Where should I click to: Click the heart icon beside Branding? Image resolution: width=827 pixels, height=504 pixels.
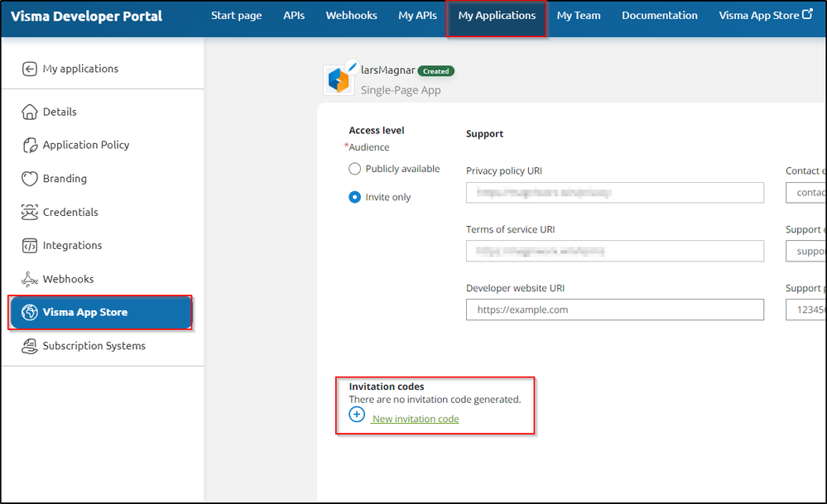point(30,179)
